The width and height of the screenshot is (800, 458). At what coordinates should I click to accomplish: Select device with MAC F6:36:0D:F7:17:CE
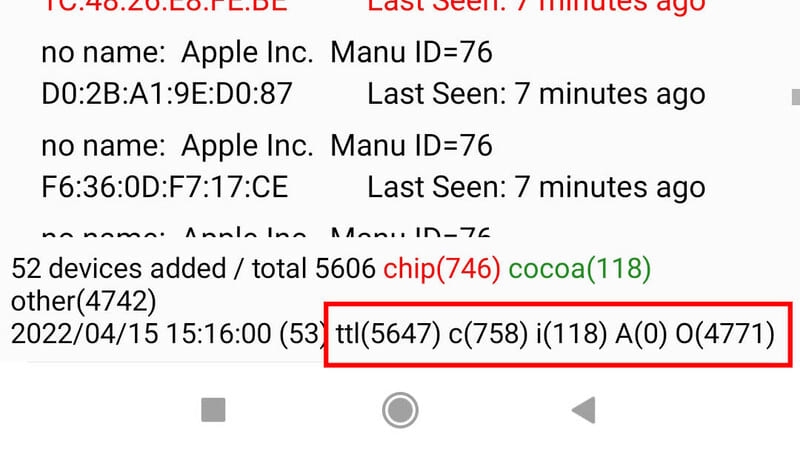point(373,166)
